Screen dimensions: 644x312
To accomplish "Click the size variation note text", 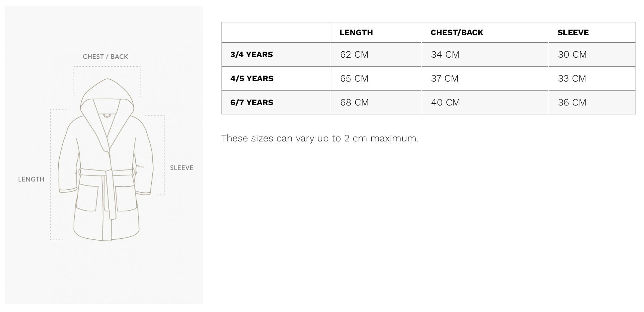I will (320, 138).
